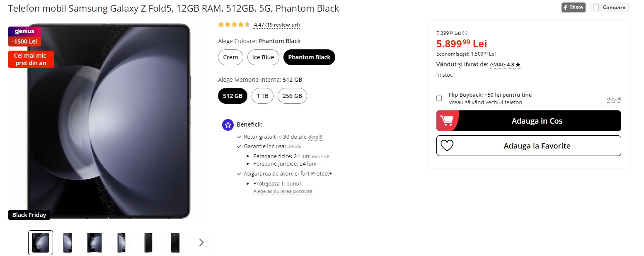Click the folded phone thumbnail second in row
This screenshot has width=644, height=256.
(x=67, y=242)
